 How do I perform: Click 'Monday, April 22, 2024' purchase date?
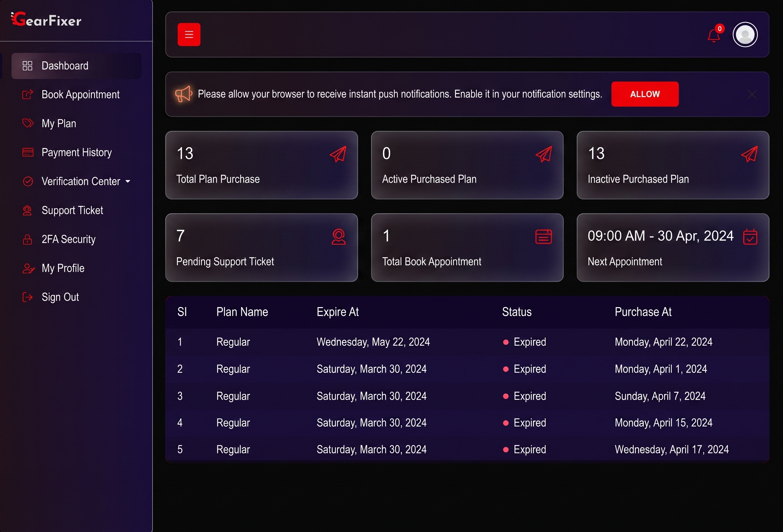coord(663,342)
